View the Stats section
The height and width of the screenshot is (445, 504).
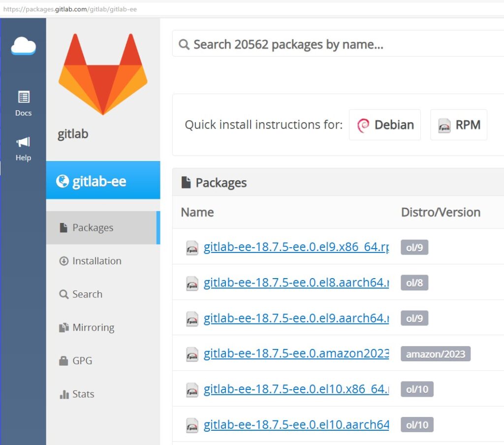point(83,394)
